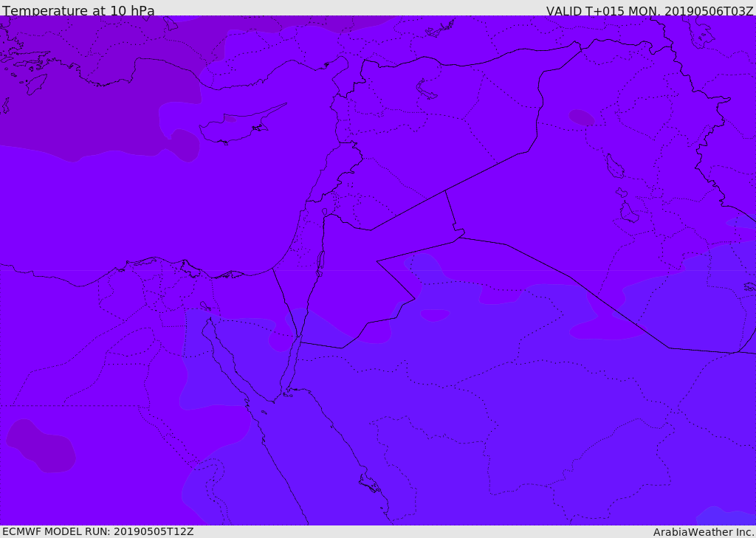Click the 'VALID T+015 MON. 20190506T03Z' timestamp
Screen dimensions: 756x538
[x=650, y=10]
